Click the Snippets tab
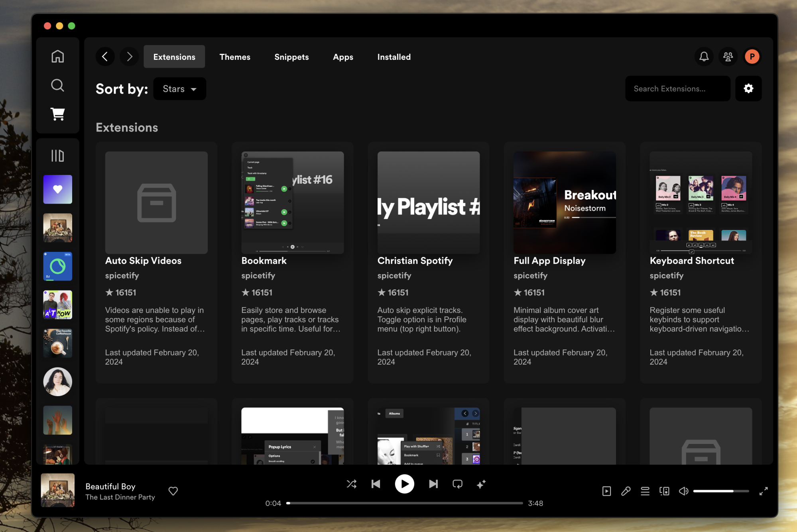Image resolution: width=797 pixels, height=532 pixels. [291, 57]
